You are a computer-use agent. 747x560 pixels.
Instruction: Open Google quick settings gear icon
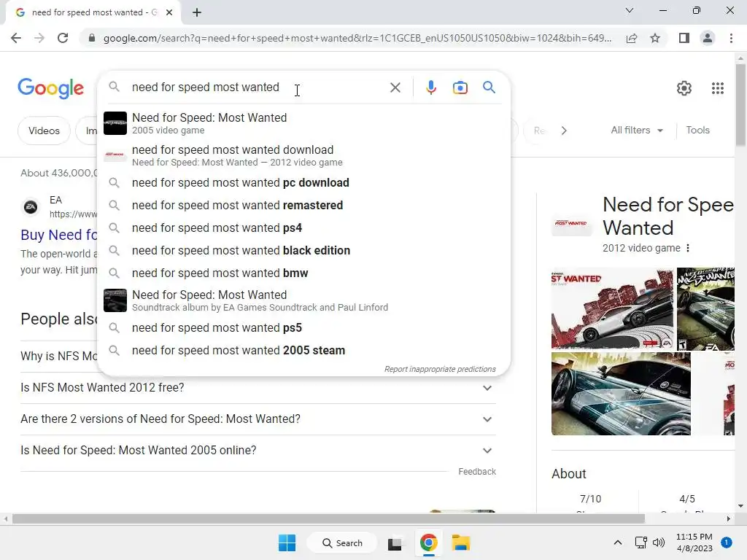(x=684, y=88)
